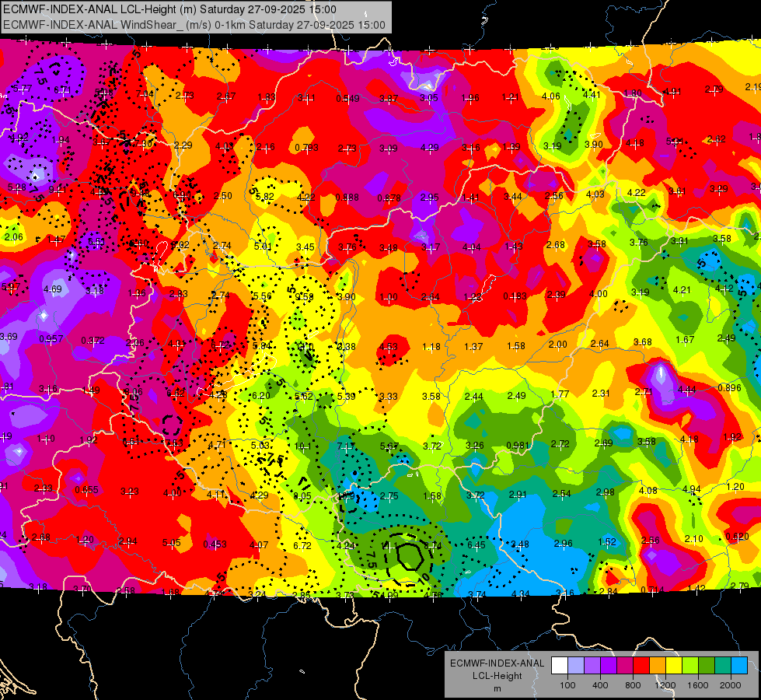This screenshot has width=761, height=700.
Task: Click the grid value '5.82'
Action: pos(265,197)
